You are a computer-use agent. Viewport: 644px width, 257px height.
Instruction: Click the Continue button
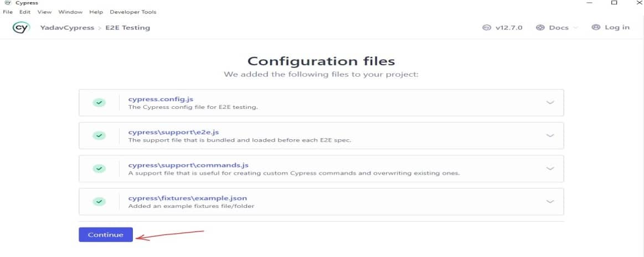click(106, 234)
